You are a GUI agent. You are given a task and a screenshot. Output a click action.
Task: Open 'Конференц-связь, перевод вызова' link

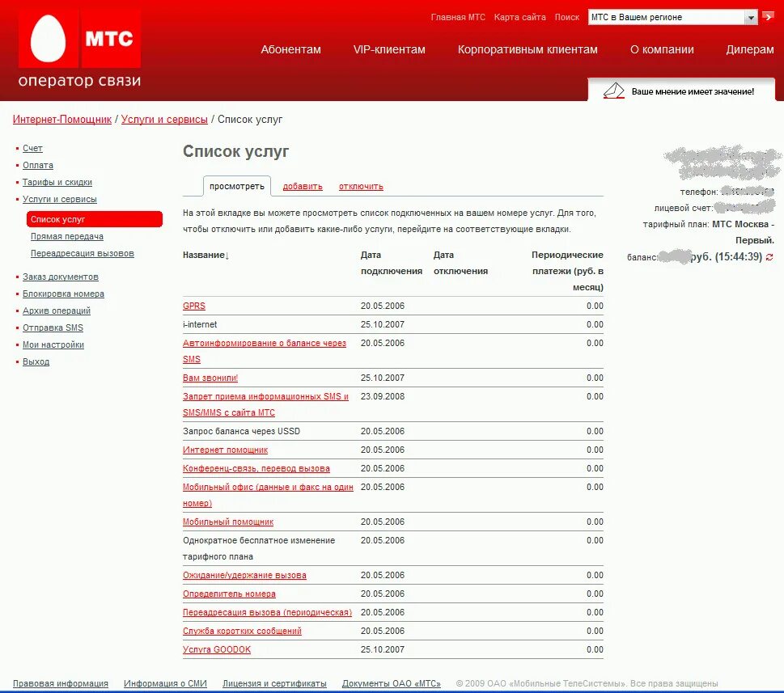click(256, 469)
